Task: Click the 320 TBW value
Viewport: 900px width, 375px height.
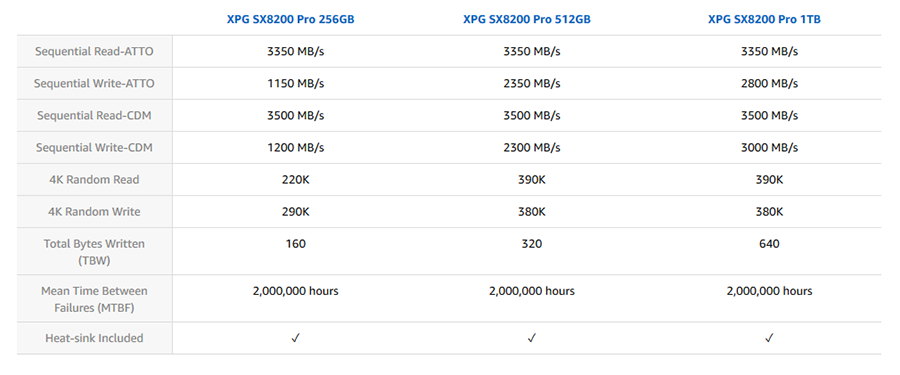Action: coord(532,244)
